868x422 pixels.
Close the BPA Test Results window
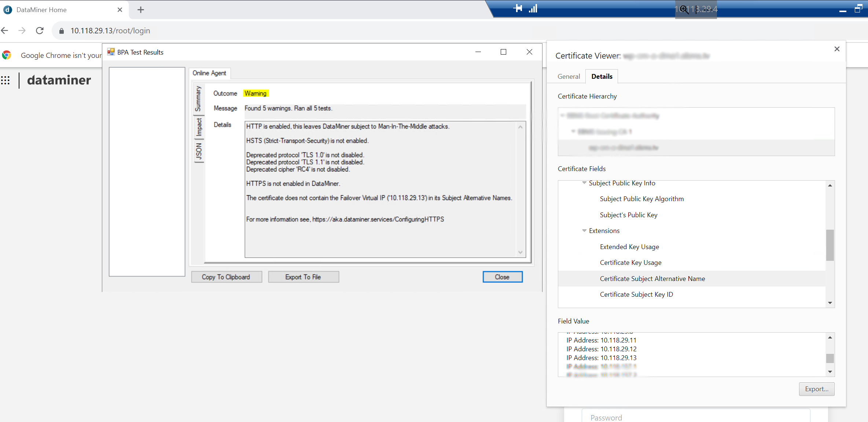[x=529, y=52]
